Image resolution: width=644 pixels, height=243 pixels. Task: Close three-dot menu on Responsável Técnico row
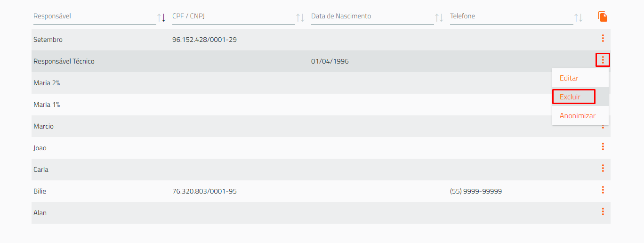603,60
